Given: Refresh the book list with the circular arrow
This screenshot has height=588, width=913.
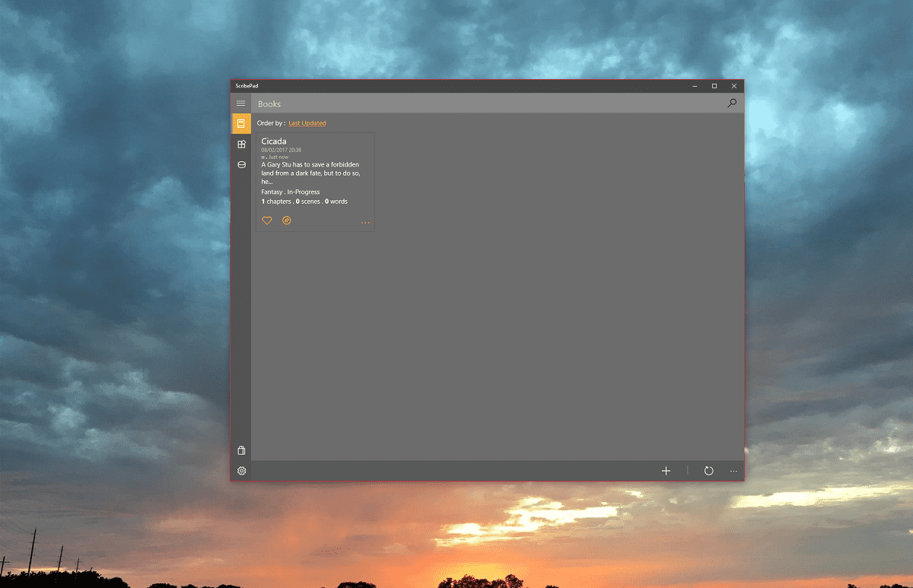Looking at the screenshot, I should point(708,471).
